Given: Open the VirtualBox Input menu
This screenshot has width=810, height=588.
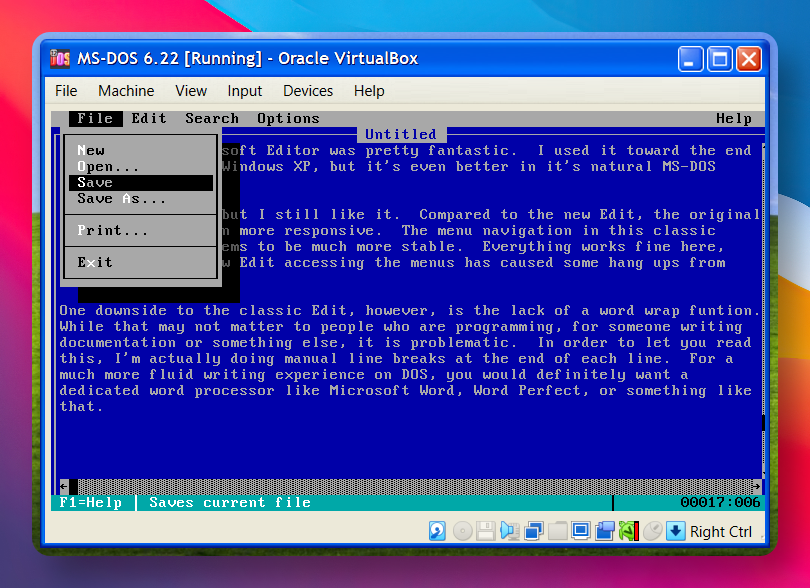Looking at the screenshot, I should (244, 91).
